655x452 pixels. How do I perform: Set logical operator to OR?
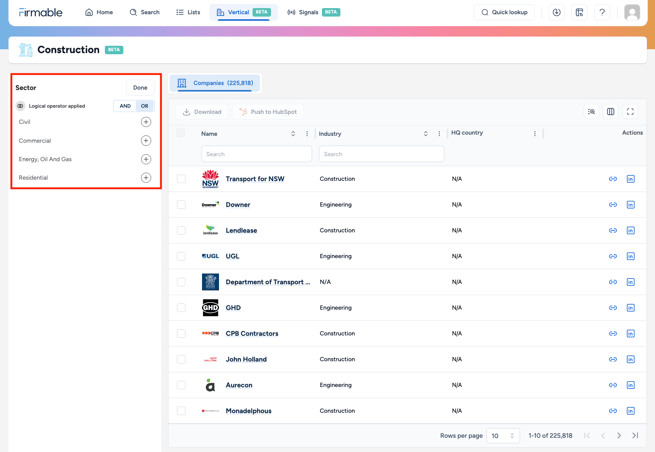(x=145, y=106)
